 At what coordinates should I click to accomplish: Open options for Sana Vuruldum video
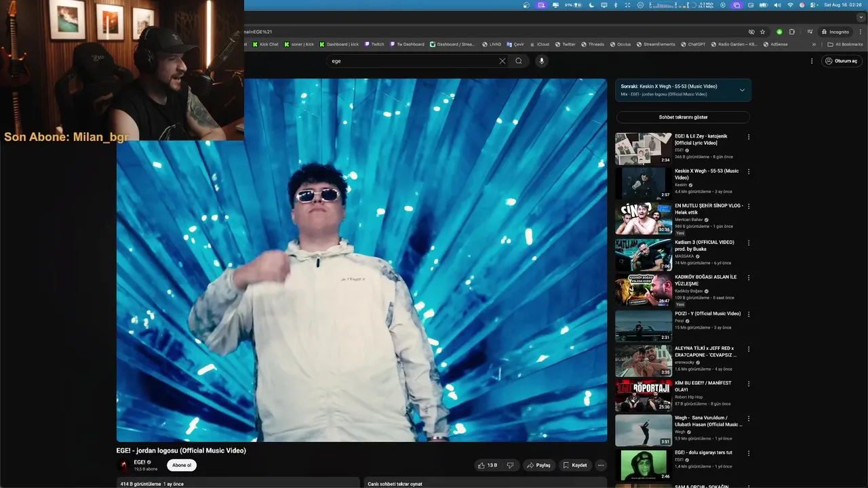[749, 418]
